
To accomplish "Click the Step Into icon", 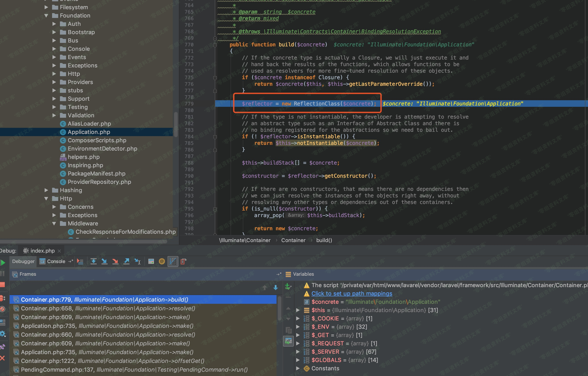I will point(104,261).
